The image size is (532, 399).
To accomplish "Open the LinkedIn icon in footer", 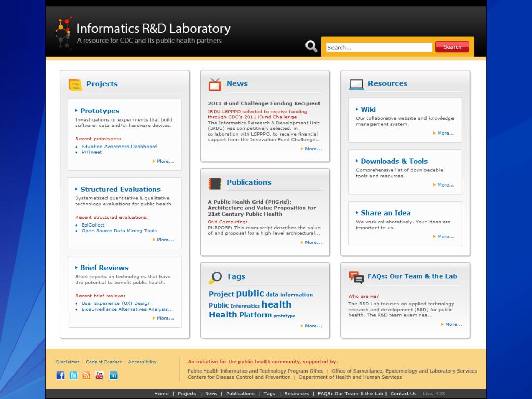I will pos(113,375).
